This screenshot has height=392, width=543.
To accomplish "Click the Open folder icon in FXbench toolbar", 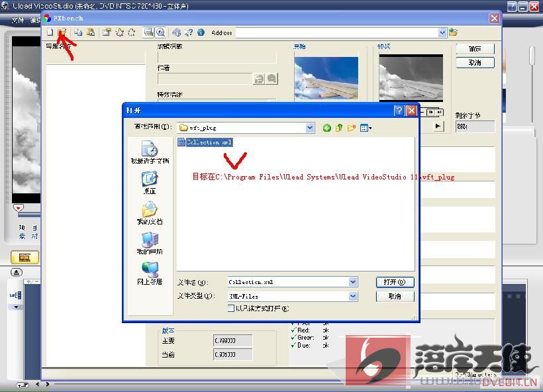I will click(x=62, y=32).
